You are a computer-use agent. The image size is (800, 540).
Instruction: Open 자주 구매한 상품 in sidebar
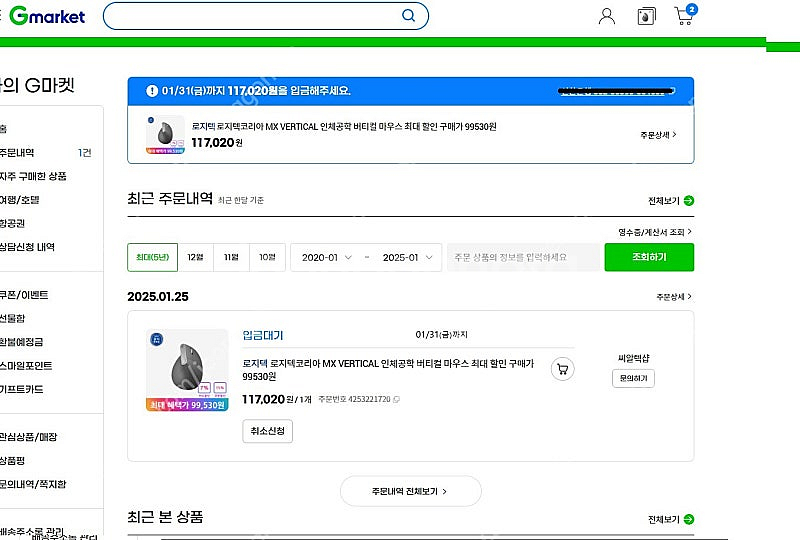(33, 176)
